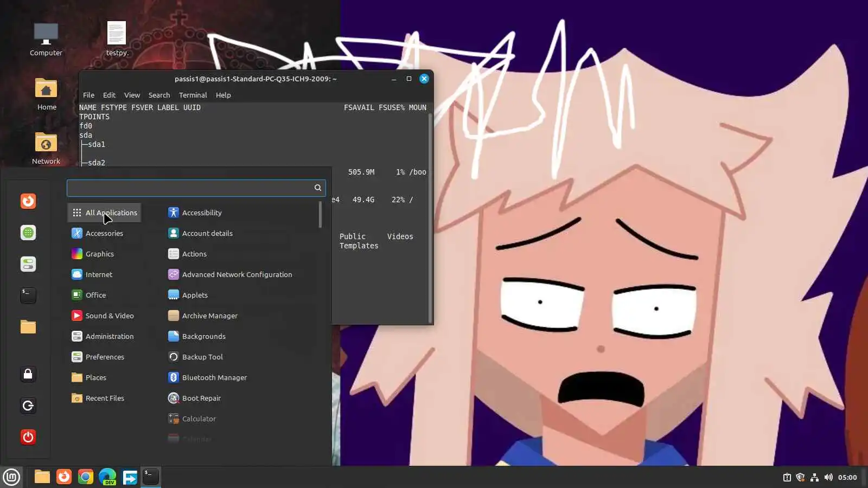This screenshot has height=488, width=868.
Task: Select the Accessories category
Action: tap(104, 233)
